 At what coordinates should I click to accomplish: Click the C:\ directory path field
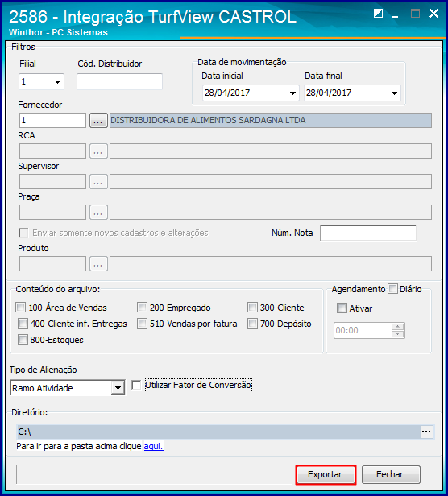click(x=218, y=432)
